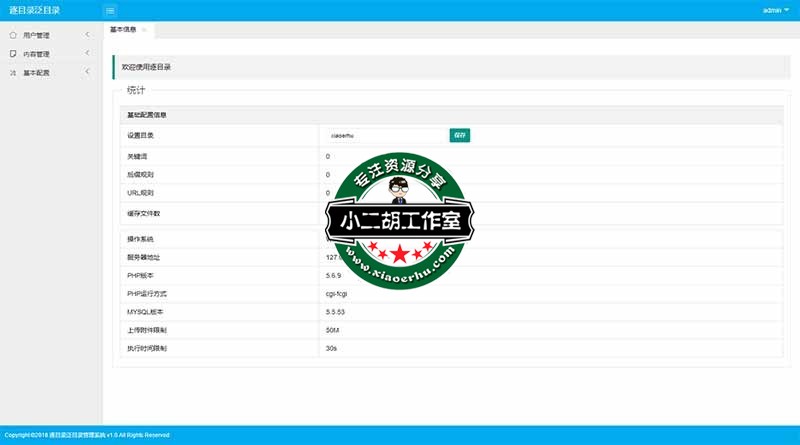
Task: Click the 欢迎使用逐目录 welcome banner
Action: (x=146, y=67)
